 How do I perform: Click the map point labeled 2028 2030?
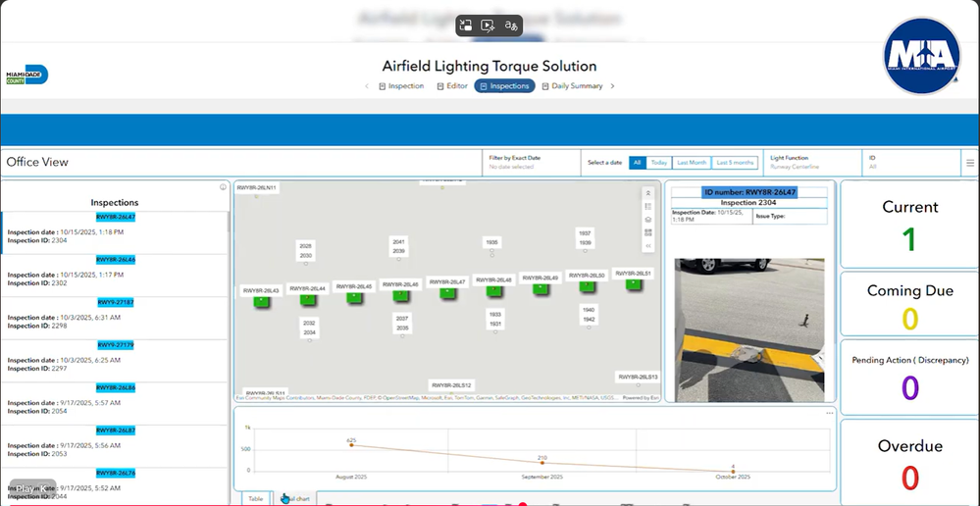(306, 264)
